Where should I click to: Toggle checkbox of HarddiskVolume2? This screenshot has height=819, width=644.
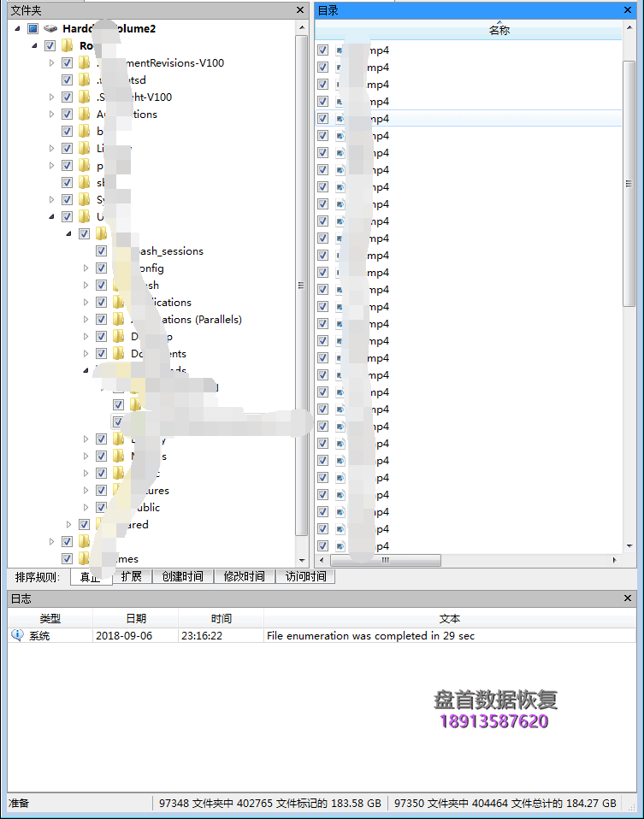tap(32, 28)
